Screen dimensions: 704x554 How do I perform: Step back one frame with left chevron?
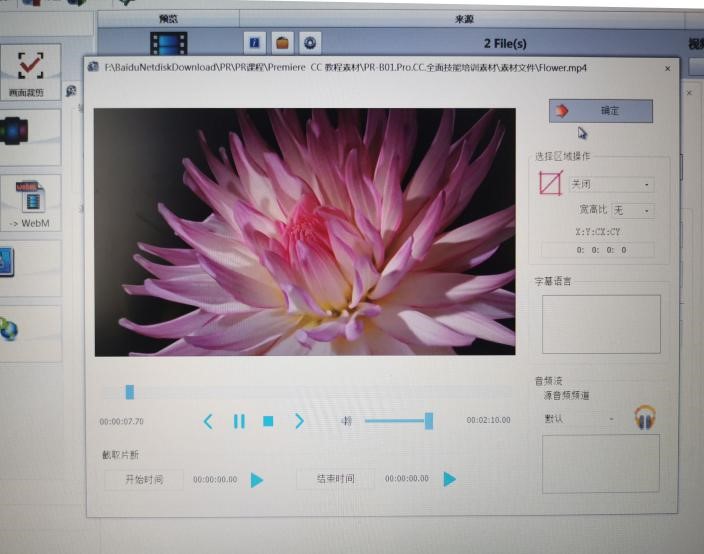click(208, 421)
